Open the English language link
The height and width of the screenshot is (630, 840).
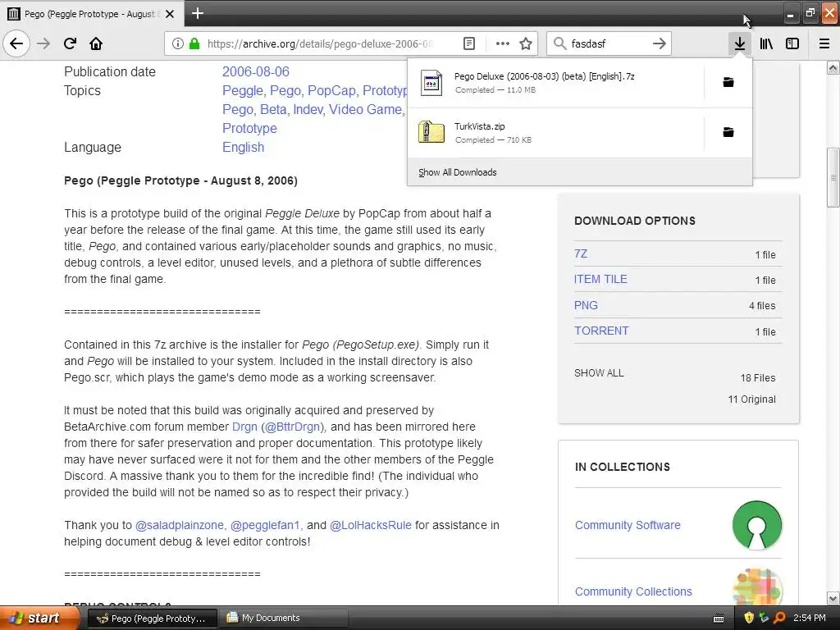[243, 148]
